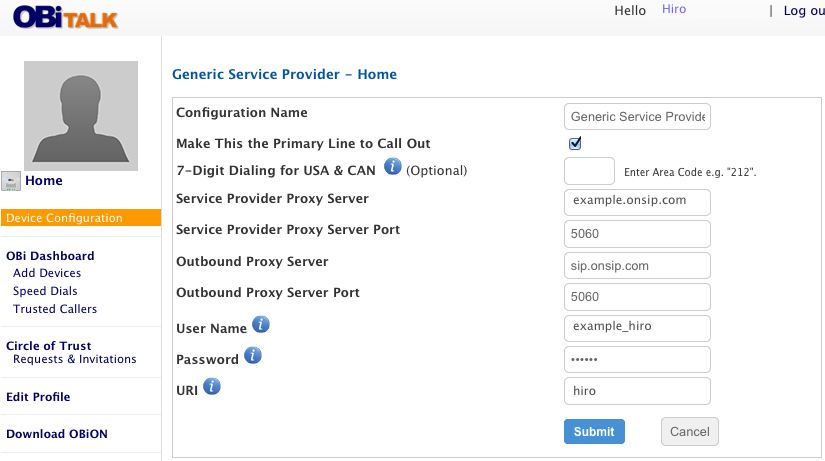Click the 7-Digit Dialing info icon
The height and width of the screenshot is (461, 825).
(x=393, y=166)
